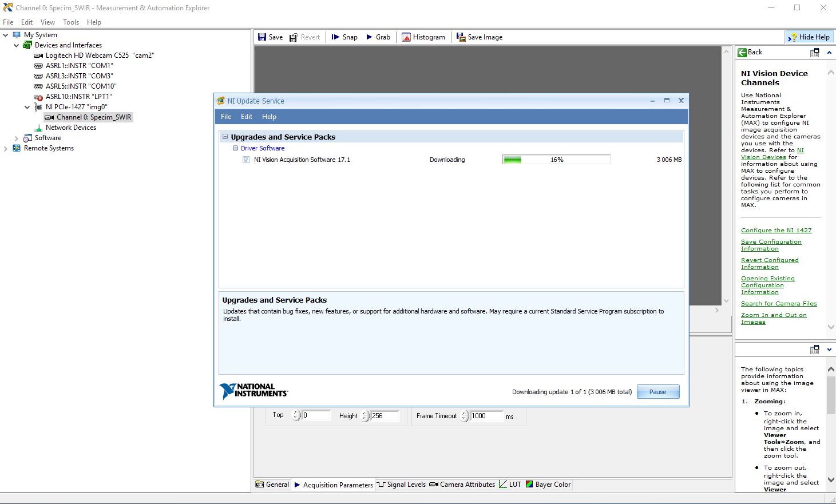This screenshot has height=504, width=836.
Task: Expand the Remote Systems tree node
Action: pos(6,149)
